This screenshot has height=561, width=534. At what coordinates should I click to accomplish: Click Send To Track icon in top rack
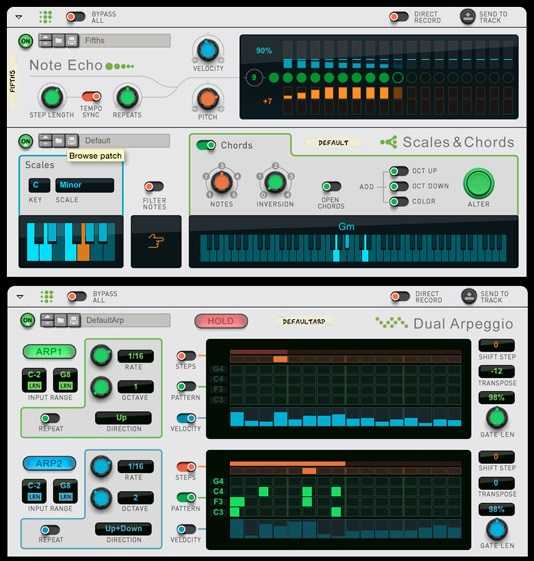[x=467, y=17]
